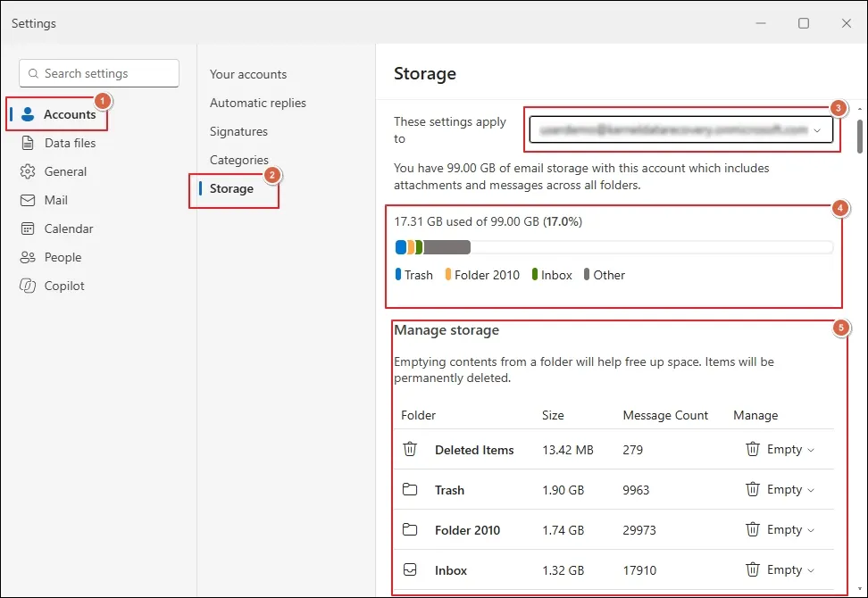
Task: Click the Data files document icon
Action: tap(28, 143)
